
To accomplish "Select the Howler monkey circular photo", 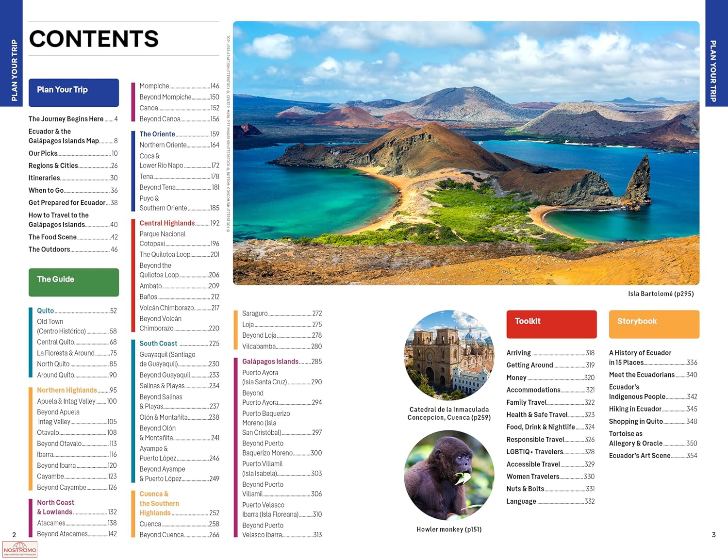I will pos(449,476).
